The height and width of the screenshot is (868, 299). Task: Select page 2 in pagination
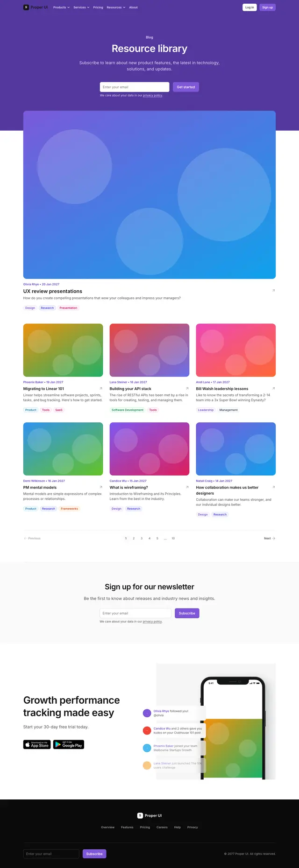point(134,539)
